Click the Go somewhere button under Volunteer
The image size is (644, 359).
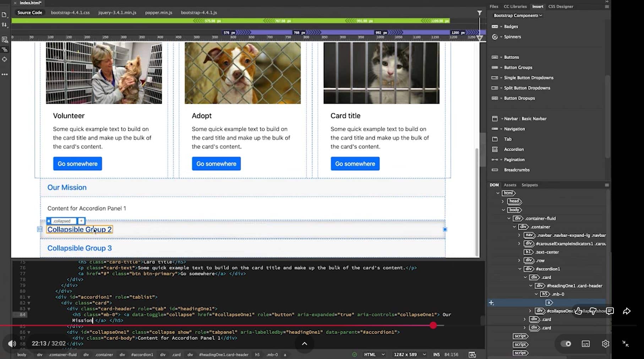77,164
